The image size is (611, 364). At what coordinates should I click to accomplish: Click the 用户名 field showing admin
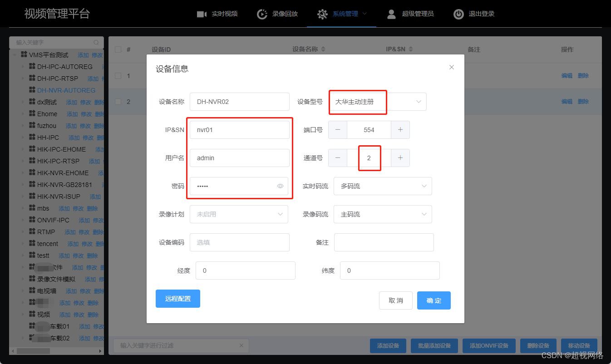[240, 158]
